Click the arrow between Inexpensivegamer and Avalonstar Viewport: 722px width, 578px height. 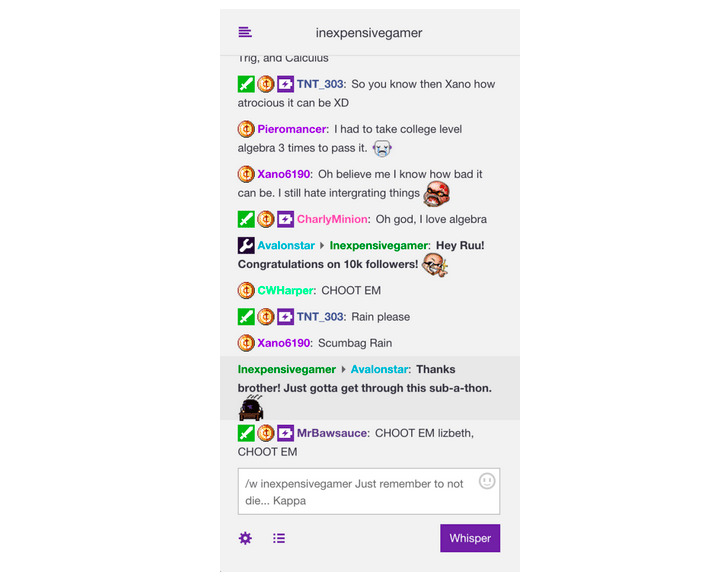pos(343,369)
